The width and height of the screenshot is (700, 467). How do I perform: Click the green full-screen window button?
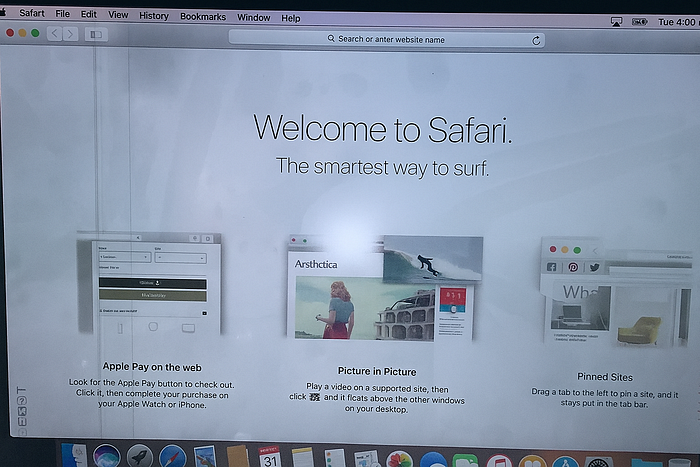tap(35, 33)
